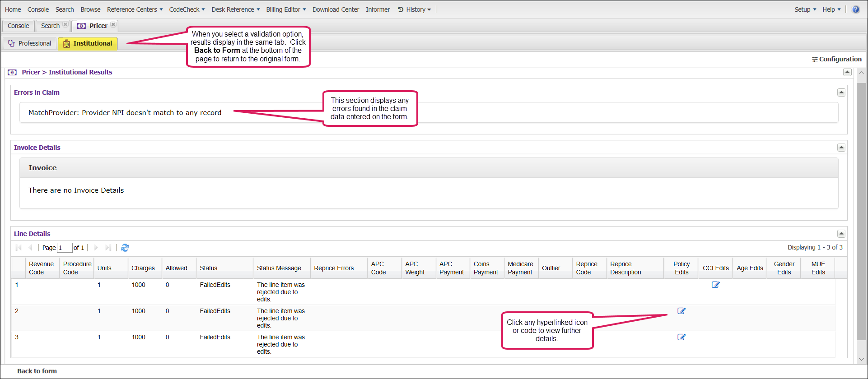Open the Policy Edits icon in row 3
Screen dimensions: 868x379
tap(681, 337)
